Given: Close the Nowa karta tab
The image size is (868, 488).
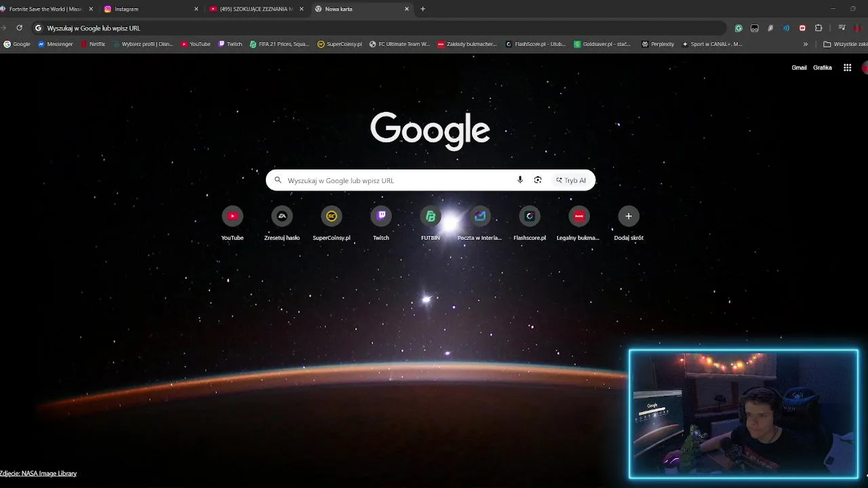Looking at the screenshot, I should (407, 9).
